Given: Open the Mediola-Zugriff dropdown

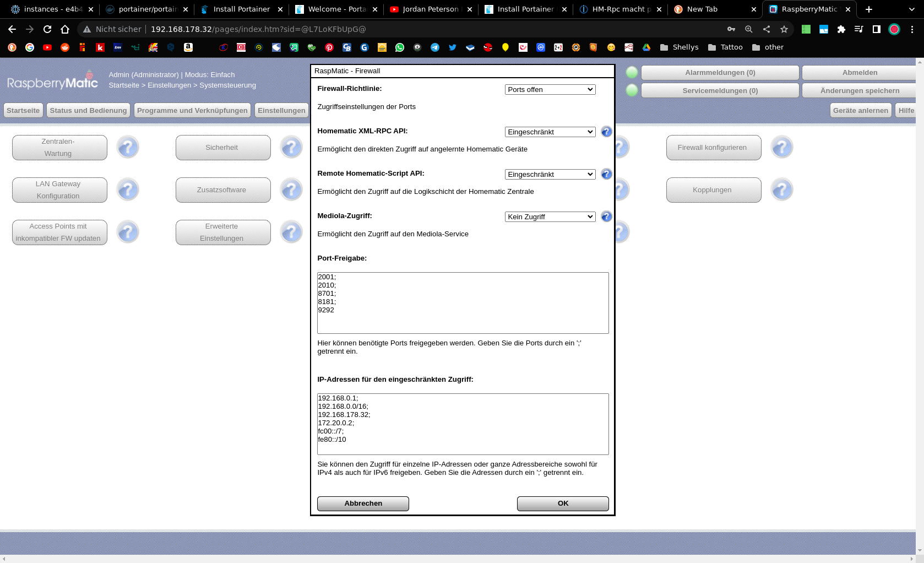Looking at the screenshot, I should tap(550, 216).
